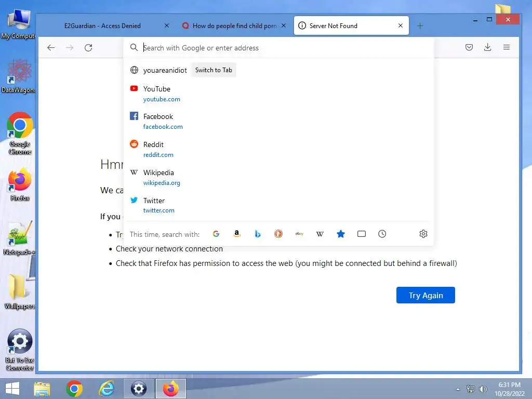
Task: Search this time with Google icon
Action: point(216,234)
